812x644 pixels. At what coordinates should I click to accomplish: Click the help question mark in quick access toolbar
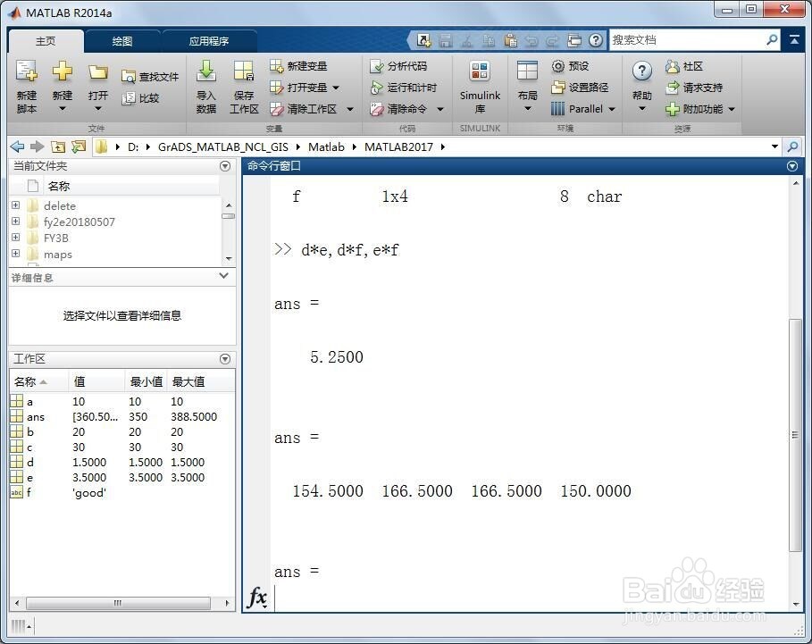tap(596, 40)
